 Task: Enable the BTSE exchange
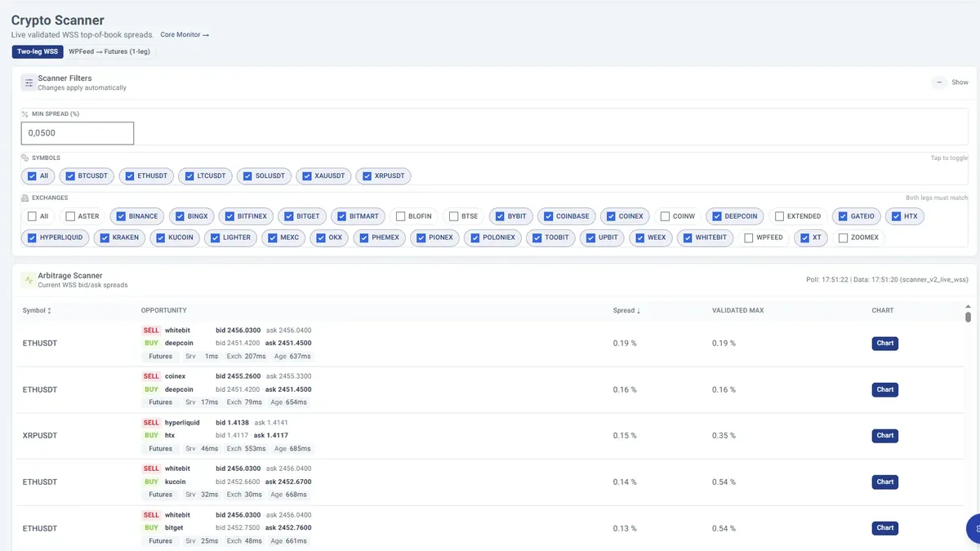tap(453, 216)
